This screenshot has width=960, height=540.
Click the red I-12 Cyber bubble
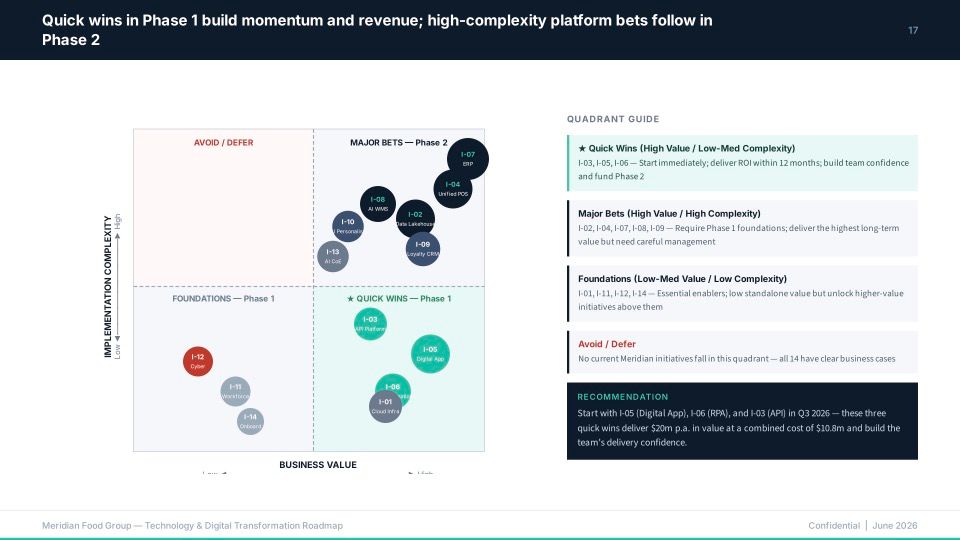click(x=198, y=361)
